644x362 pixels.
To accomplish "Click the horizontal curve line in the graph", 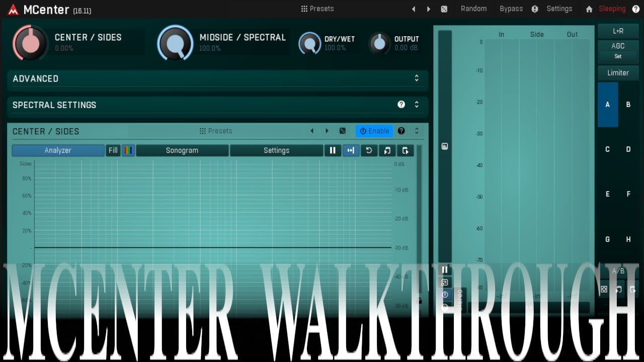I will click(213, 247).
